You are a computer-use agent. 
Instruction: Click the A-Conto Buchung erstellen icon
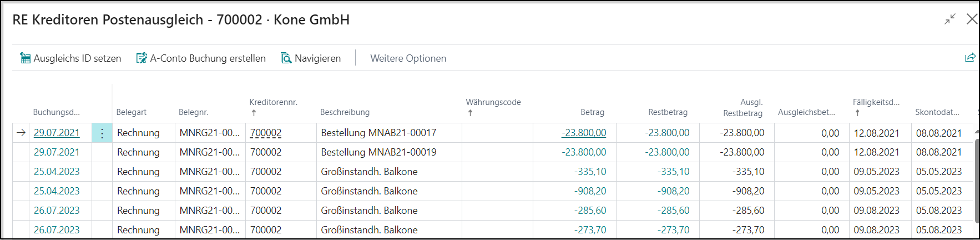click(142, 58)
